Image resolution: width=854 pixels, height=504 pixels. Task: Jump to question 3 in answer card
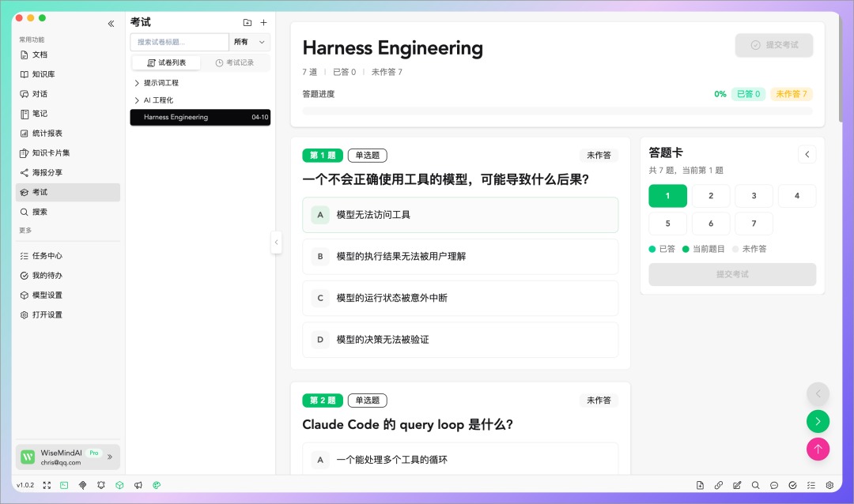754,196
